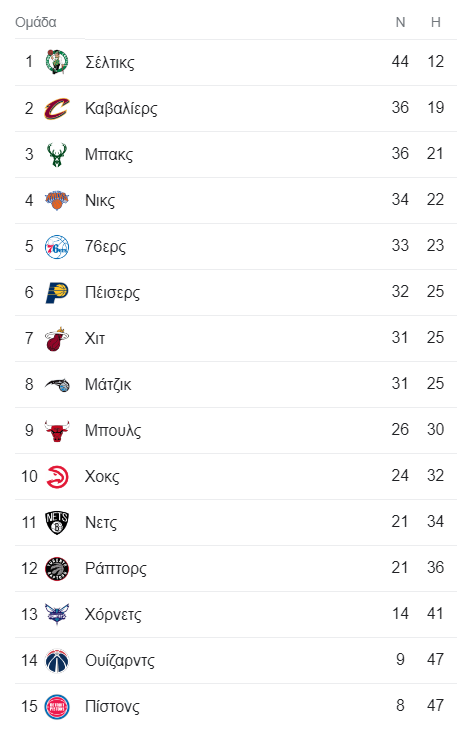The height and width of the screenshot is (736, 457).
Task: Click the Pacers team logo
Action: tap(57, 292)
